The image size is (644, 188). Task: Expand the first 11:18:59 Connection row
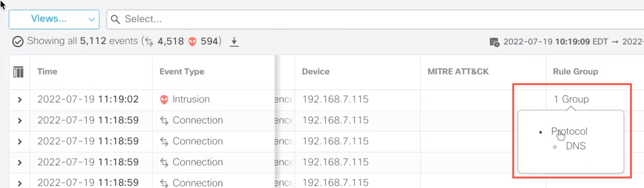tap(20, 121)
